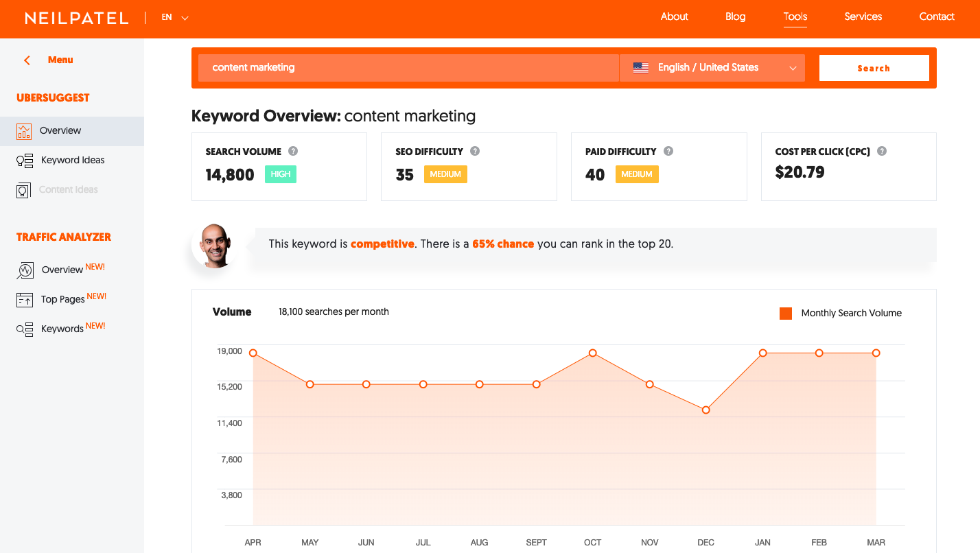The width and height of the screenshot is (980, 553).
Task: Click the MEDIUM badge under Paid Difficulty
Action: (637, 174)
